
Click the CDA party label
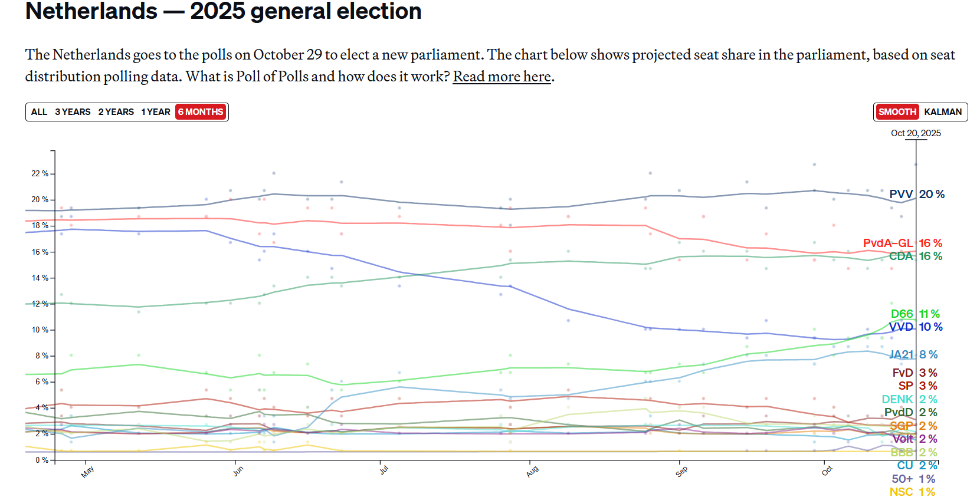click(901, 256)
